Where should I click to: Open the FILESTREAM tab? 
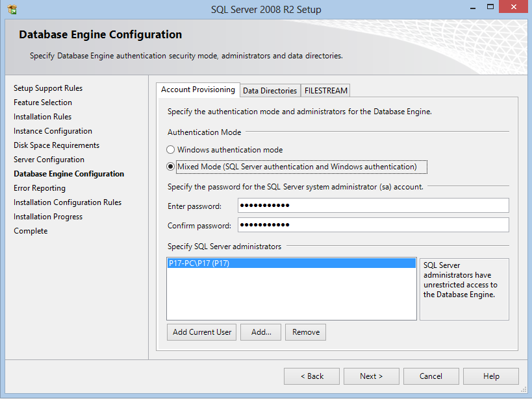click(325, 91)
